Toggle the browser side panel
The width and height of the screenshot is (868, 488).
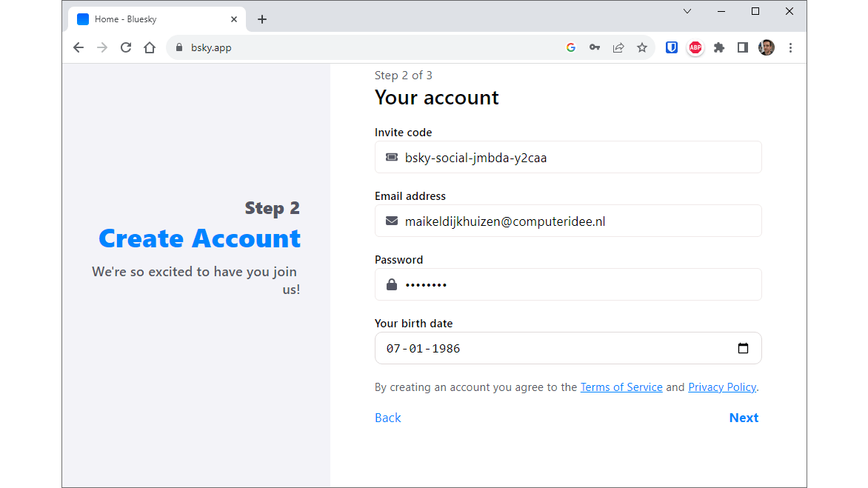pyautogui.click(x=742, y=47)
